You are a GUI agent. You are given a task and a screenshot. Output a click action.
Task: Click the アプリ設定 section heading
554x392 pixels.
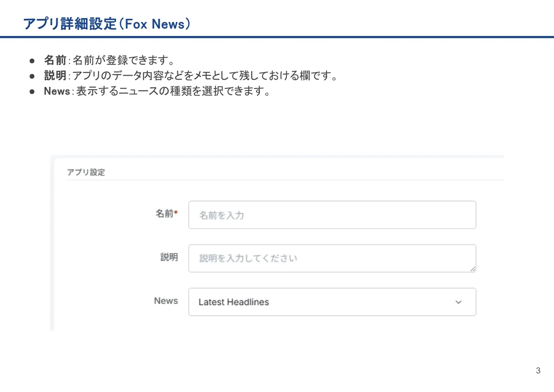coord(86,172)
